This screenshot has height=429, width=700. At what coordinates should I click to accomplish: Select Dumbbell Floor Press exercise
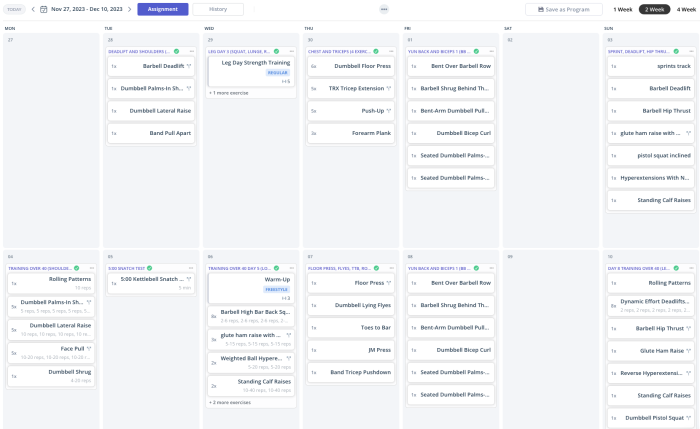click(351, 66)
